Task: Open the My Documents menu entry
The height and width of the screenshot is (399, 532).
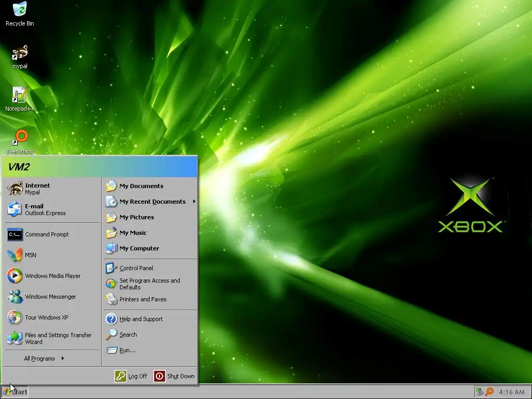Action: click(x=151, y=186)
